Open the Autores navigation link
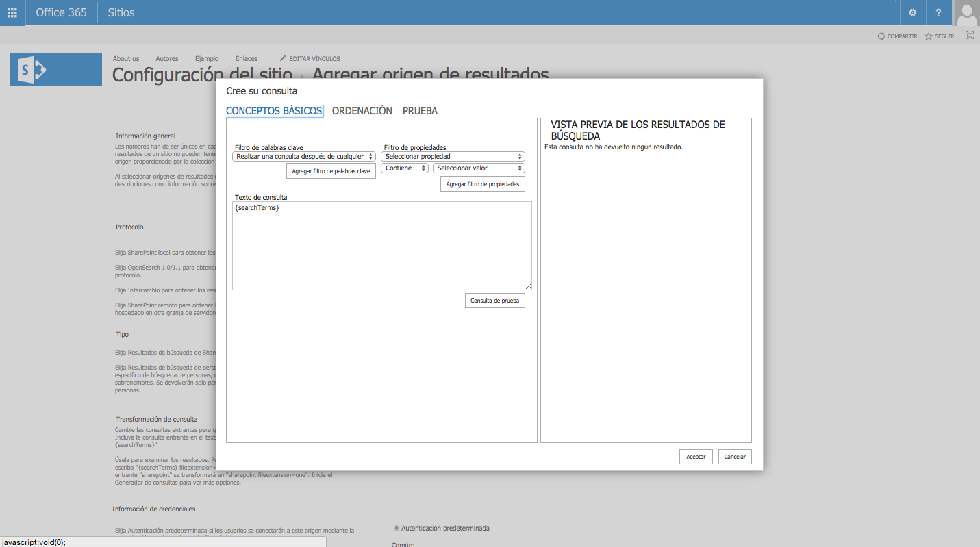The height and width of the screenshot is (547, 980). pyautogui.click(x=166, y=58)
